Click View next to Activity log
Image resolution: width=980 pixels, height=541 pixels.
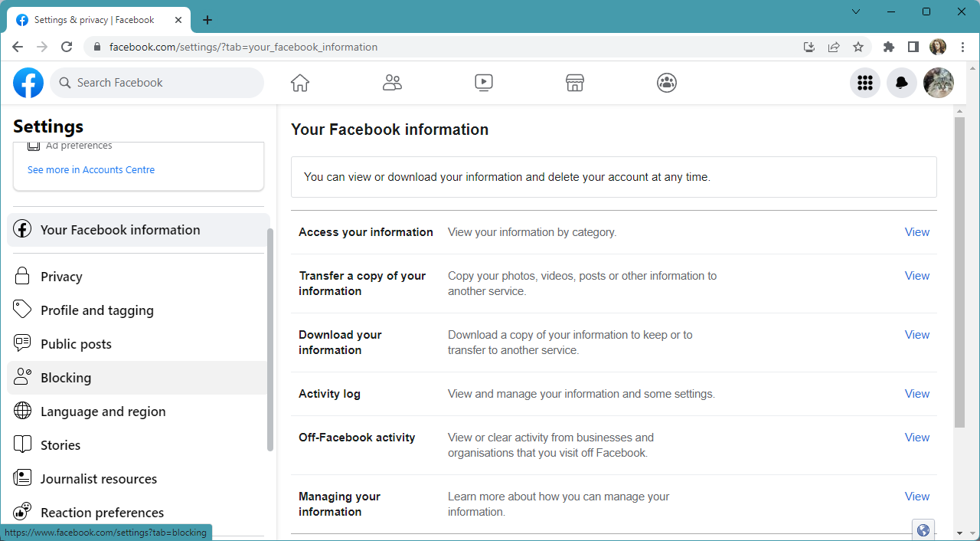[x=916, y=393]
